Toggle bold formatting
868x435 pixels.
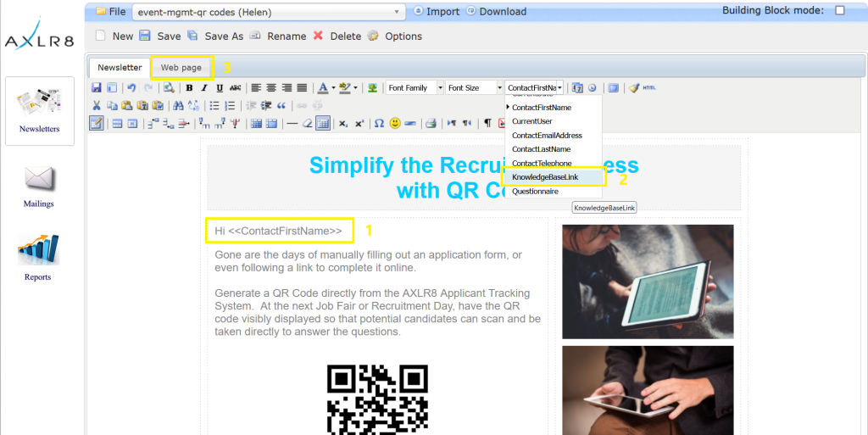(x=189, y=87)
